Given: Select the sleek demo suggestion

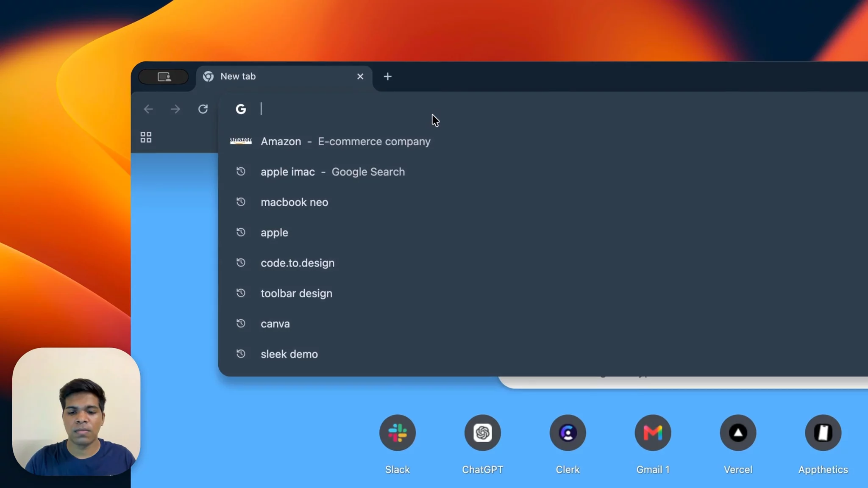Looking at the screenshot, I should click(x=543, y=354).
